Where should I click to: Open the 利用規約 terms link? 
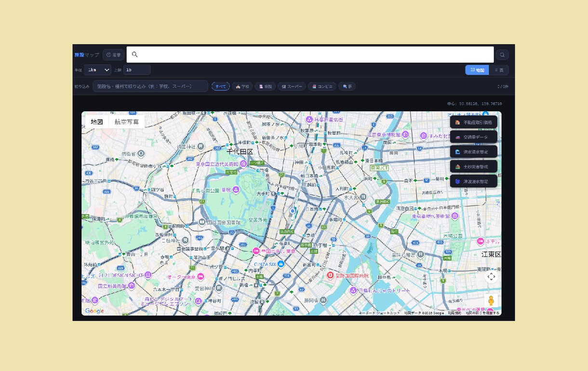[x=454, y=313]
